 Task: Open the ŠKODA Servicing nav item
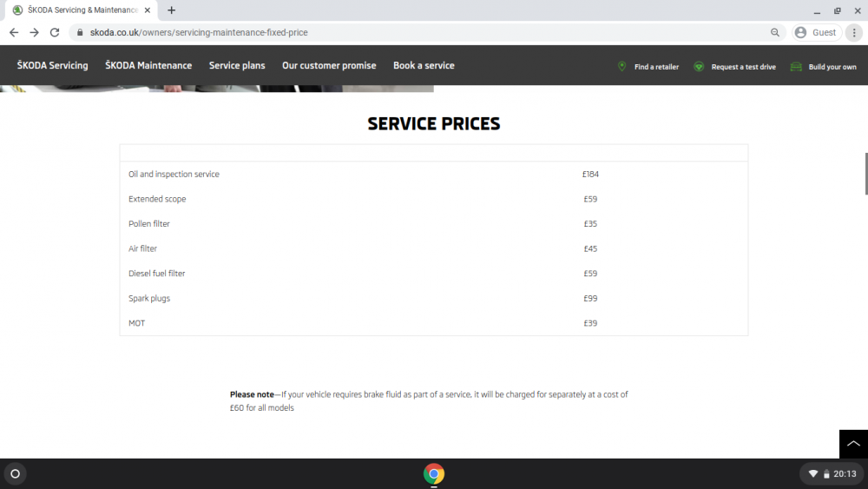(53, 65)
